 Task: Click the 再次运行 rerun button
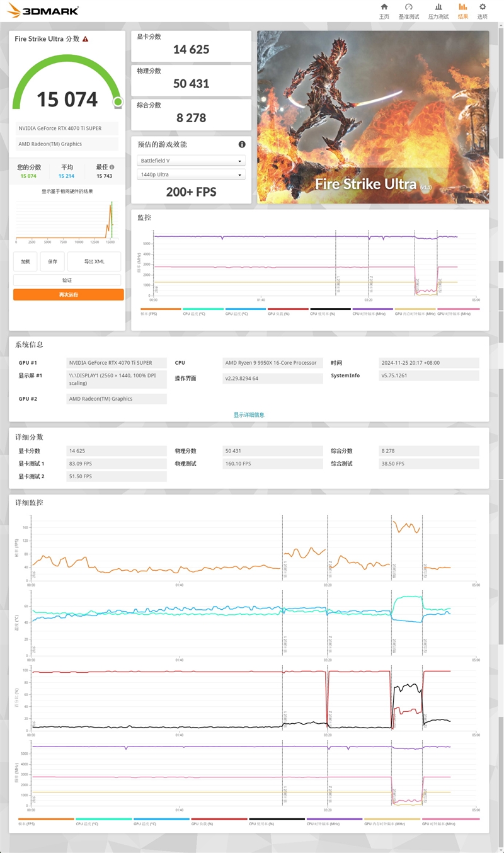[69, 294]
